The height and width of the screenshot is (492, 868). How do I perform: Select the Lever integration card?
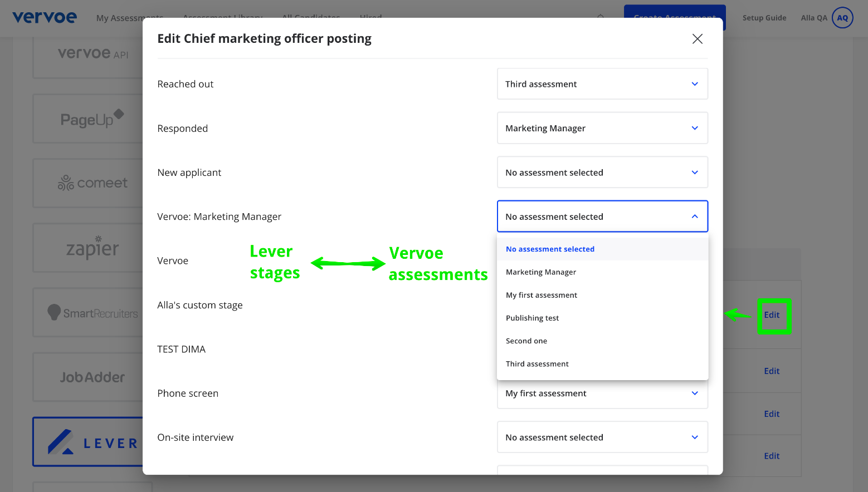[x=88, y=442]
